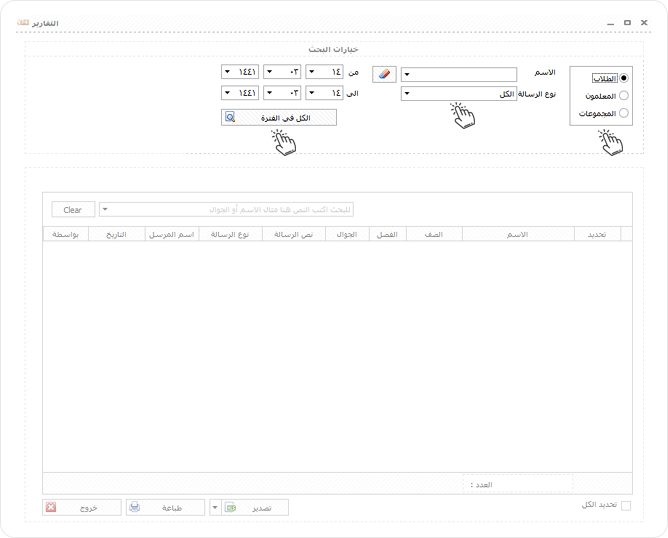Viewport: 668px width, 538px height.
Task: Click the التقارير window title logo
Action: tap(23, 23)
